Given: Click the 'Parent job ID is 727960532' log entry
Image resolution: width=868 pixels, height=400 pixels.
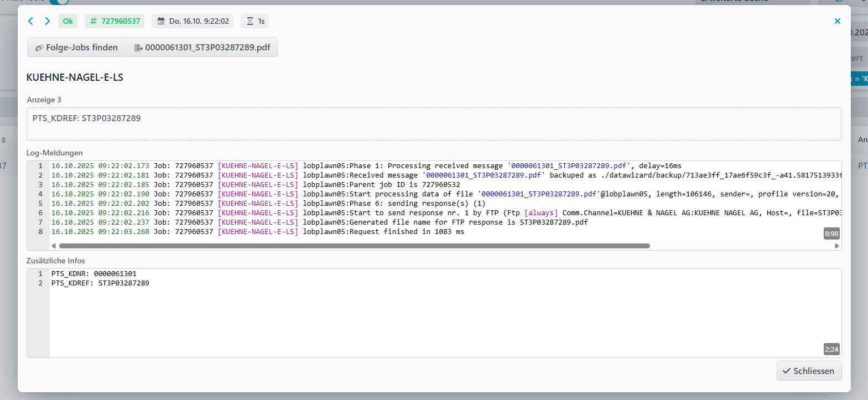Looking at the screenshot, I should point(381,185).
